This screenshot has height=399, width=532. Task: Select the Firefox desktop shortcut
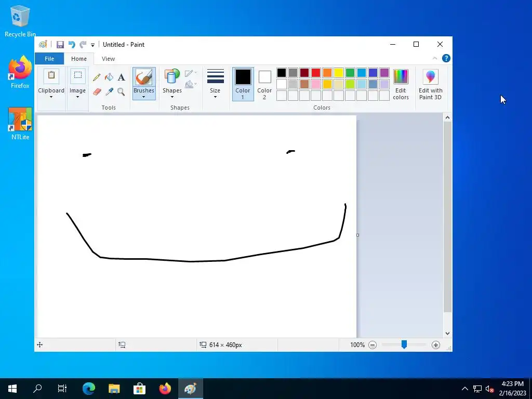pyautogui.click(x=20, y=72)
